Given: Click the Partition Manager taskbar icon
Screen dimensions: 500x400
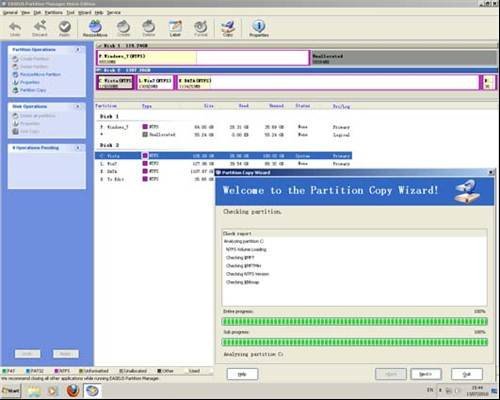Looking at the screenshot, I should (x=92, y=391).
